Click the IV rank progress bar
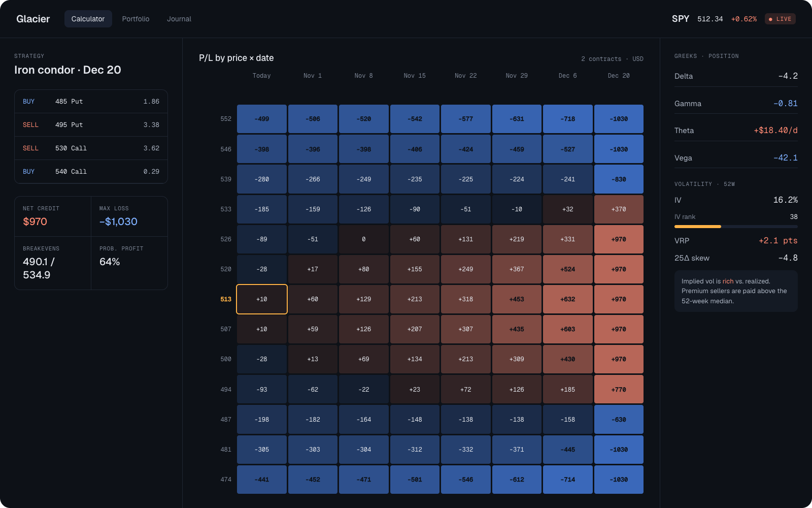Screen dimensions: 812x508 click(736, 227)
